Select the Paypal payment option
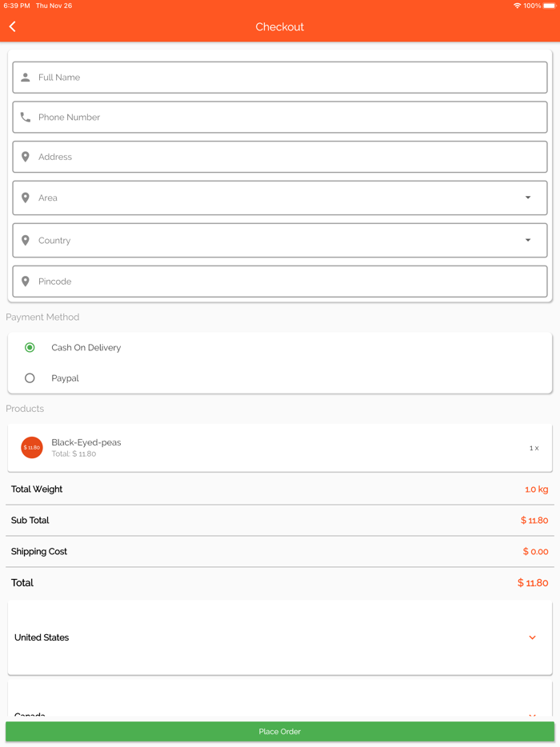Screen dimensions: 560x747 [x=30, y=378]
